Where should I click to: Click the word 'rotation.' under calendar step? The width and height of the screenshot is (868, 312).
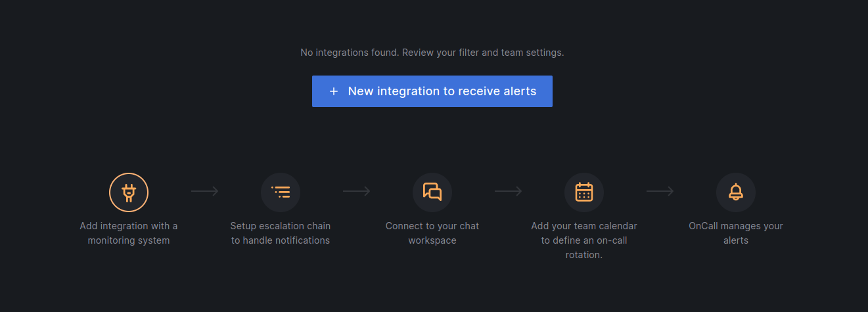click(584, 255)
